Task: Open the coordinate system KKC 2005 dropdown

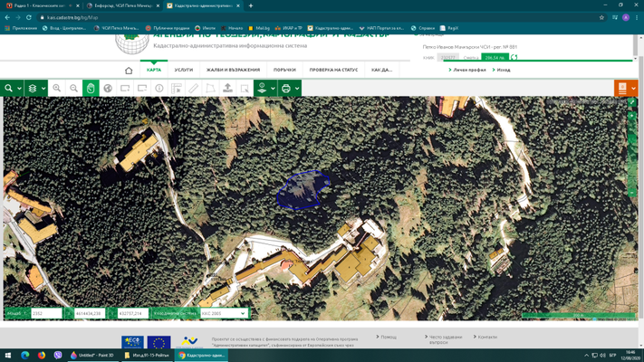Action: click(x=223, y=313)
